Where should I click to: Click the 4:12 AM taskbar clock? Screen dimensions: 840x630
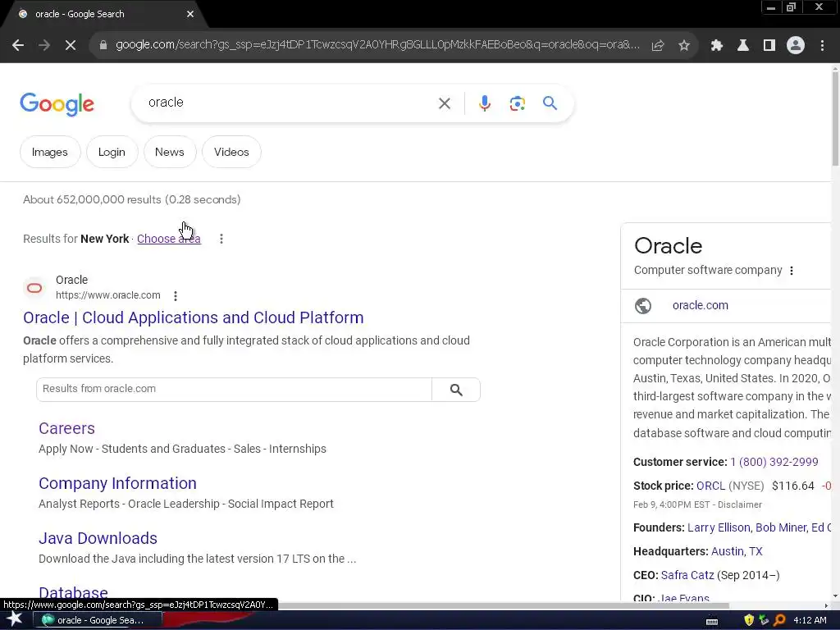click(x=810, y=620)
